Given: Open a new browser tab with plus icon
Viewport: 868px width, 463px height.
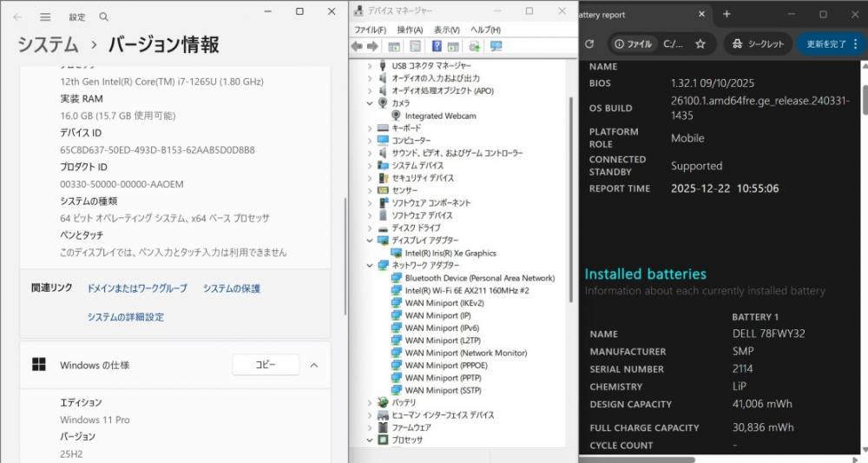Looking at the screenshot, I should 727,15.
